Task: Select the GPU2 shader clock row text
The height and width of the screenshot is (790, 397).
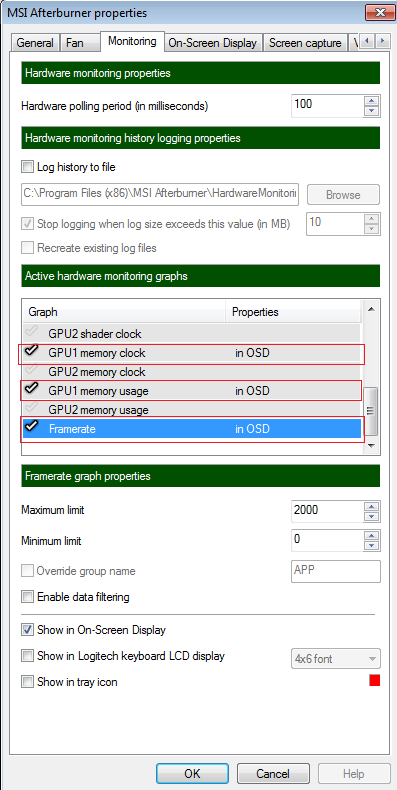Action: [95, 334]
